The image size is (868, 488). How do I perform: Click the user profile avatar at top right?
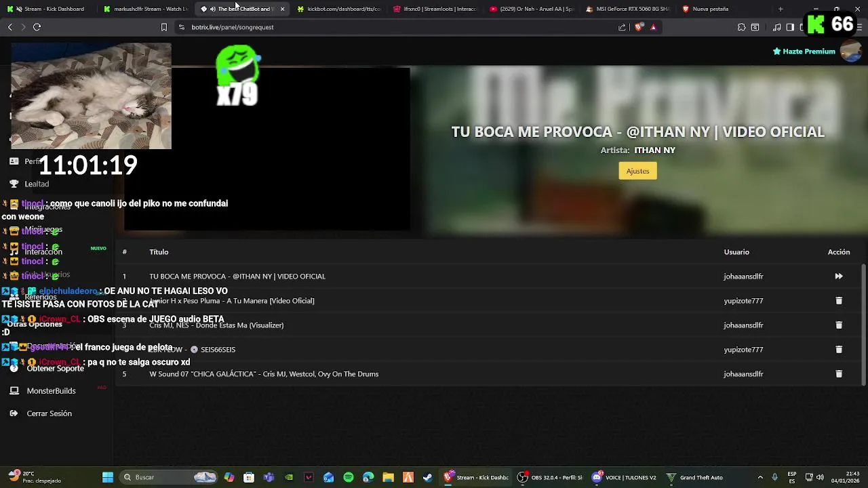pyautogui.click(x=850, y=52)
